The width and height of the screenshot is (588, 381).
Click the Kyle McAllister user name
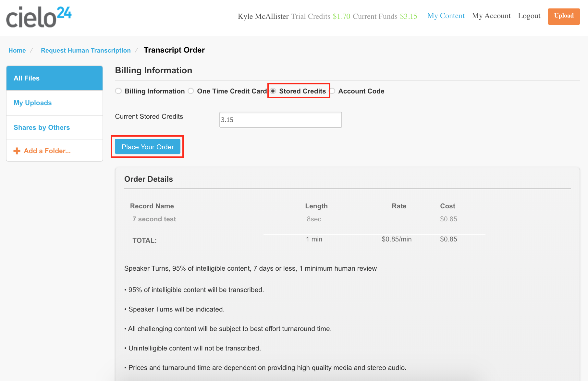(263, 16)
